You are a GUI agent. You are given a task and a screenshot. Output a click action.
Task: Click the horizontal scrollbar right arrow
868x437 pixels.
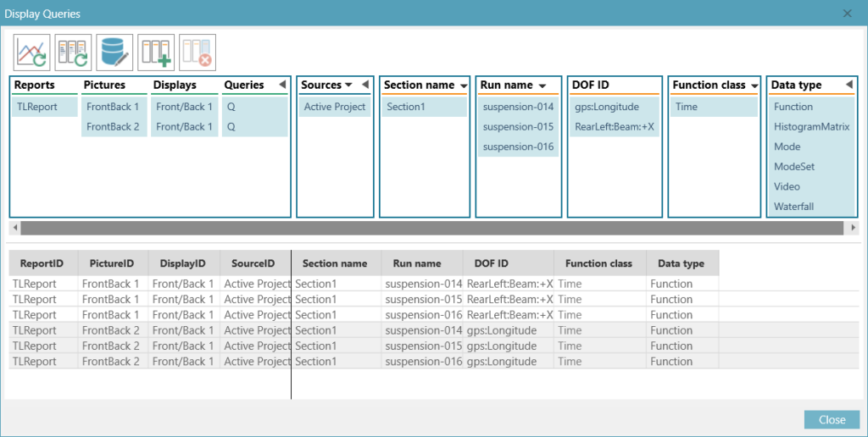852,228
